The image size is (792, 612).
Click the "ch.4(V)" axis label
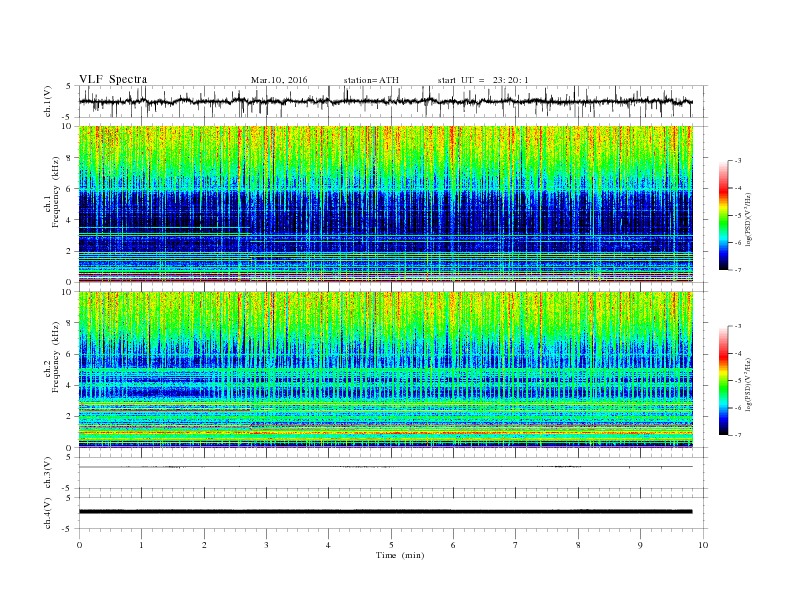click(48, 513)
